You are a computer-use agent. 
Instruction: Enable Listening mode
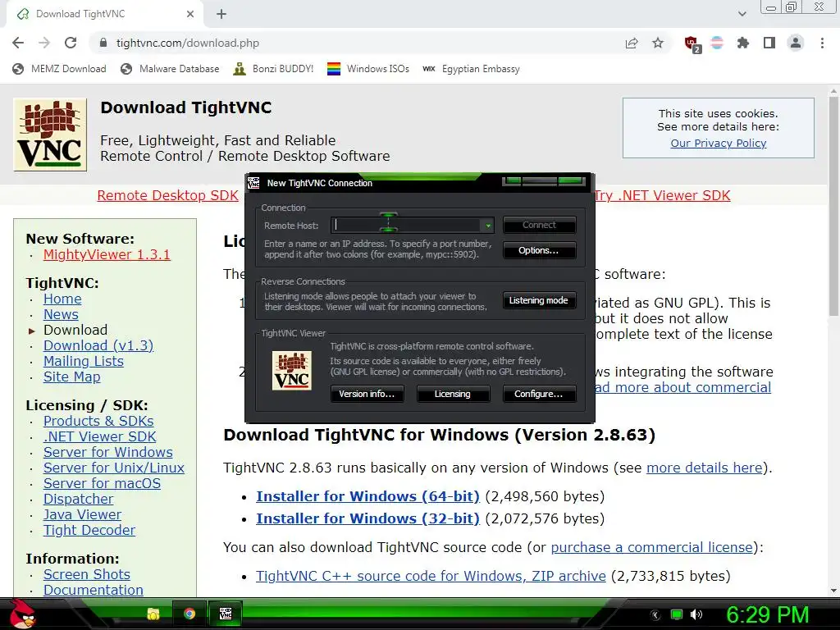click(x=538, y=300)
